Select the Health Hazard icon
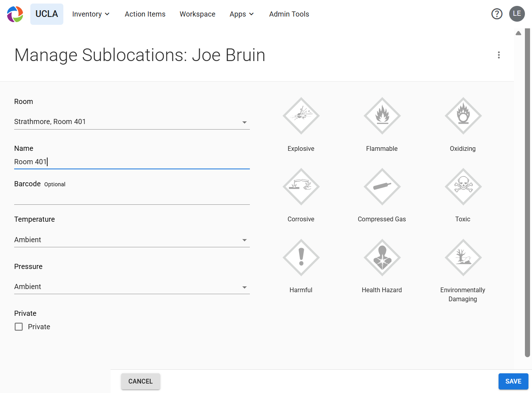 pyautogui.click(x=382, y=258)
